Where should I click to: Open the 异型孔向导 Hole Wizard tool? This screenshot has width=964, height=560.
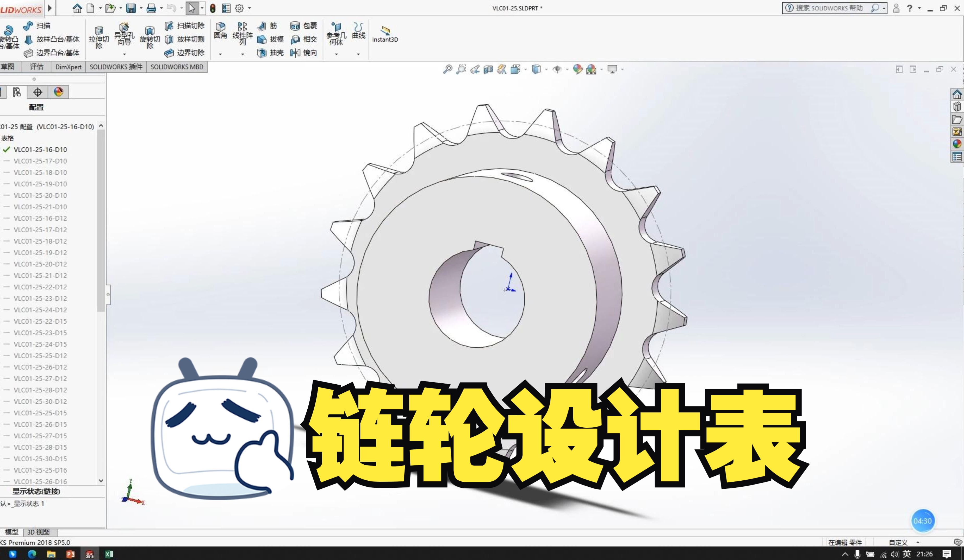124,28
